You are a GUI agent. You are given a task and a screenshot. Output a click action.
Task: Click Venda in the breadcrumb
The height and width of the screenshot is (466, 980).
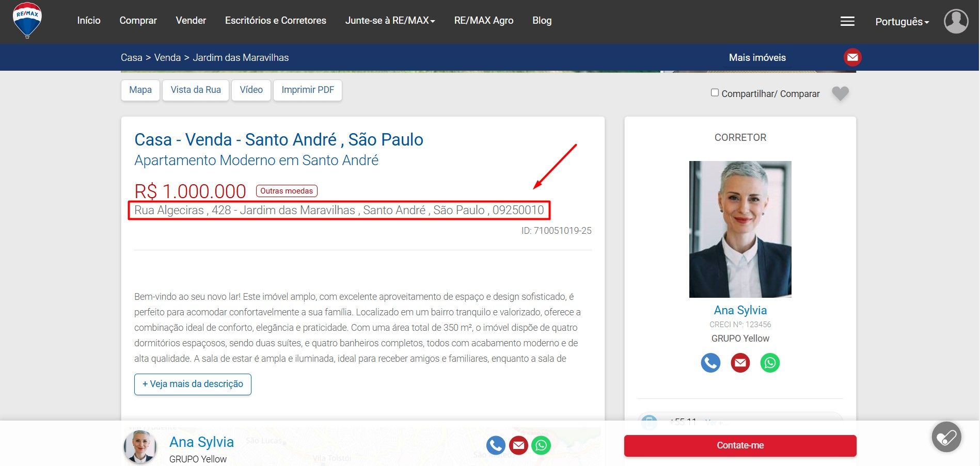click(x=167, y=58)
